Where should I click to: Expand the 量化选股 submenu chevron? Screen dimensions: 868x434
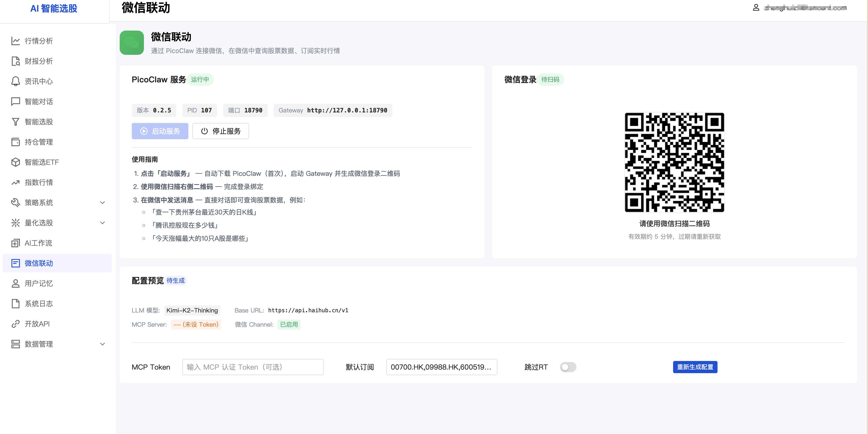pyautogui.click(x=103, y=223)
